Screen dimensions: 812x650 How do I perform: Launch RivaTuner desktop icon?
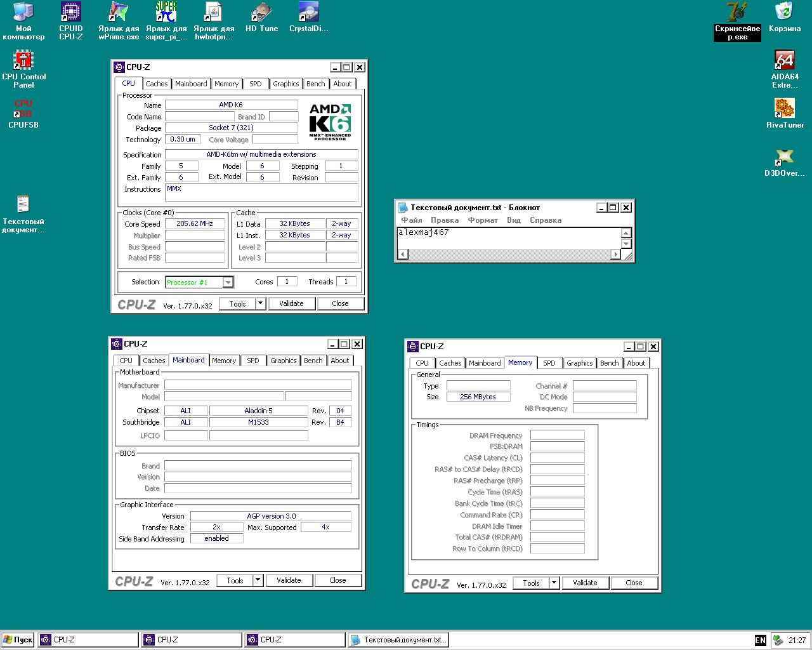point(785,114)
